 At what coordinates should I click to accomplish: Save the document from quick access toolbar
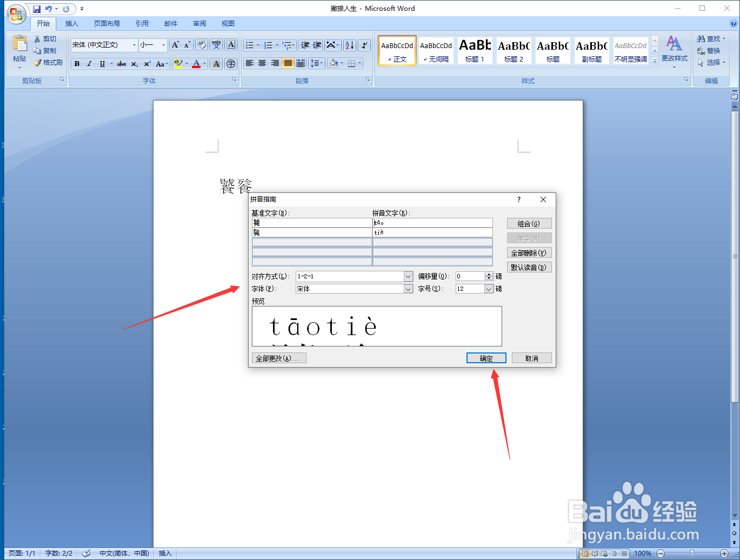37,9
